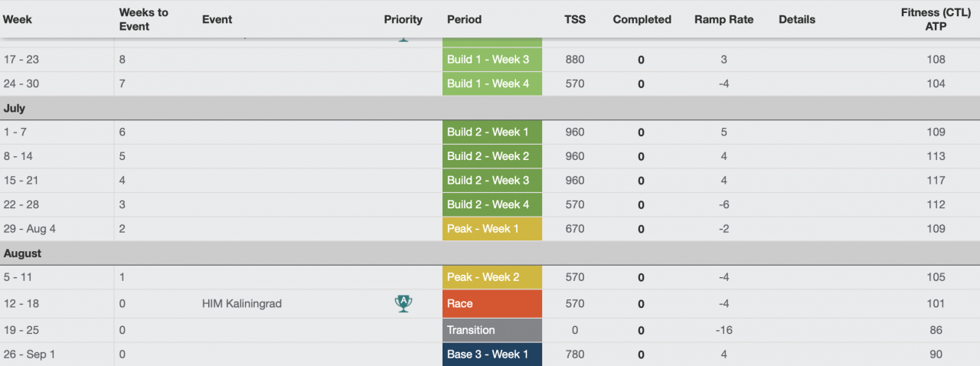Open the Peak - Week 1 period cell

(492, 229)
